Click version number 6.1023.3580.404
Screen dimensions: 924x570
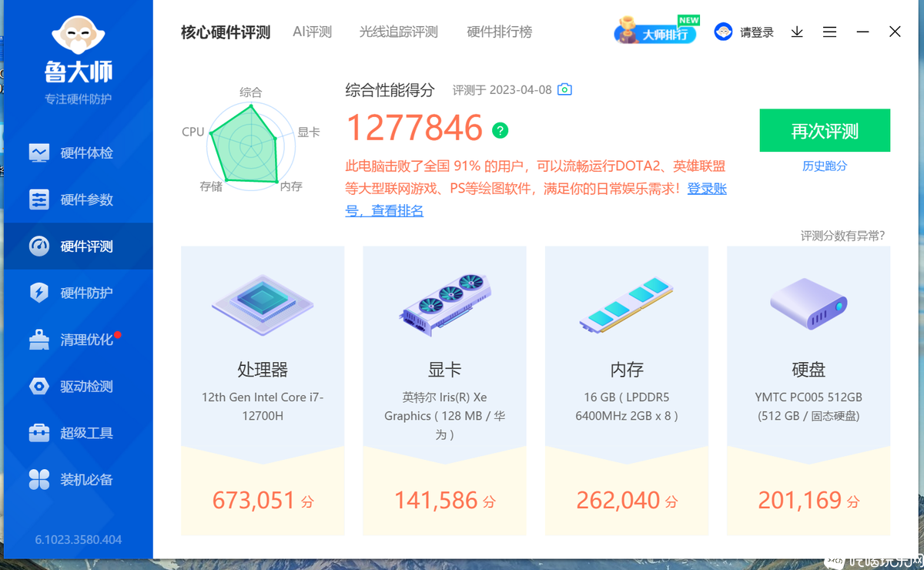point(79,539)
